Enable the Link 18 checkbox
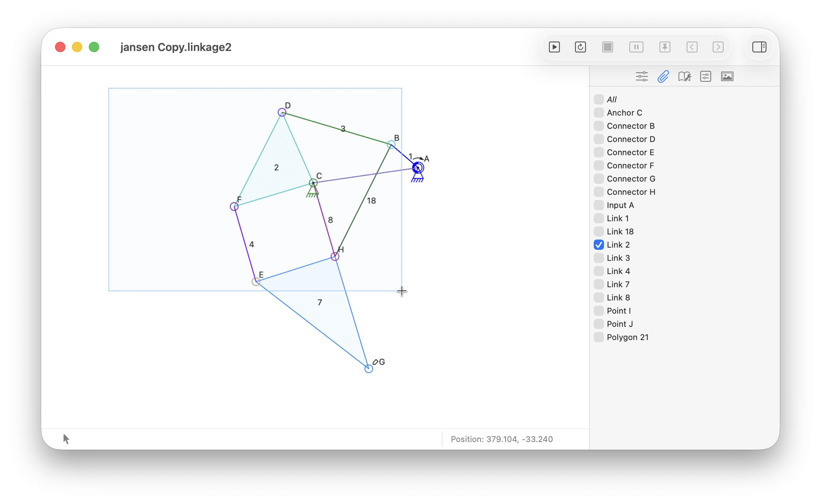The image size is (821, 504). tap(599, 231)
